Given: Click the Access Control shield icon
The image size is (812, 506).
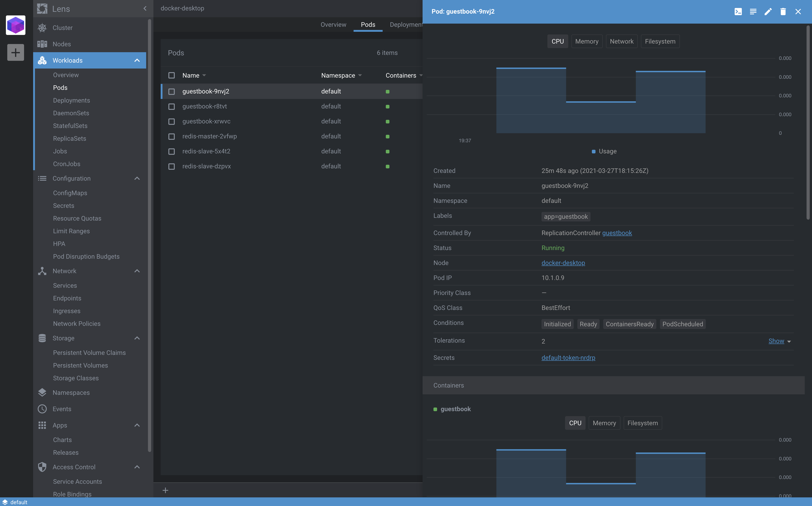Looking at the screenshot, I should click(x=42, y=467).
